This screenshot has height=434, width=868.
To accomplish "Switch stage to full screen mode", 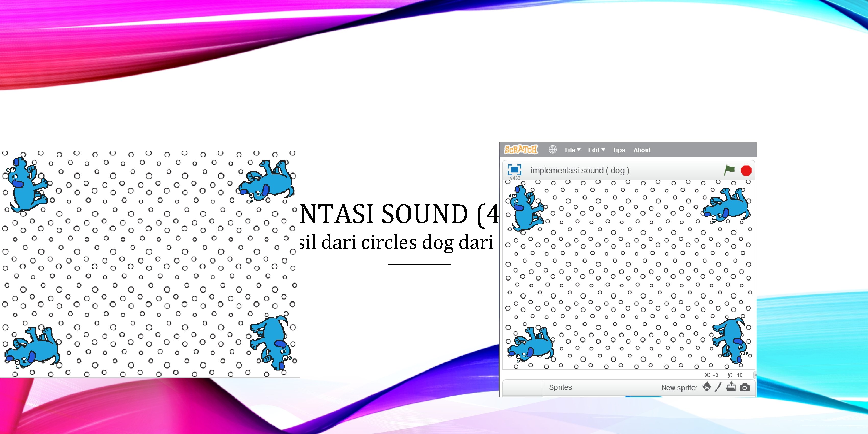I will (x=515, y=169).
